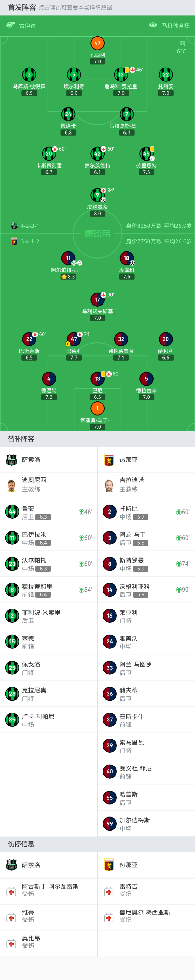Click Genoa crest in substitutes section
Viewport: 195px width, 980px height.
[x=109, y=460]
